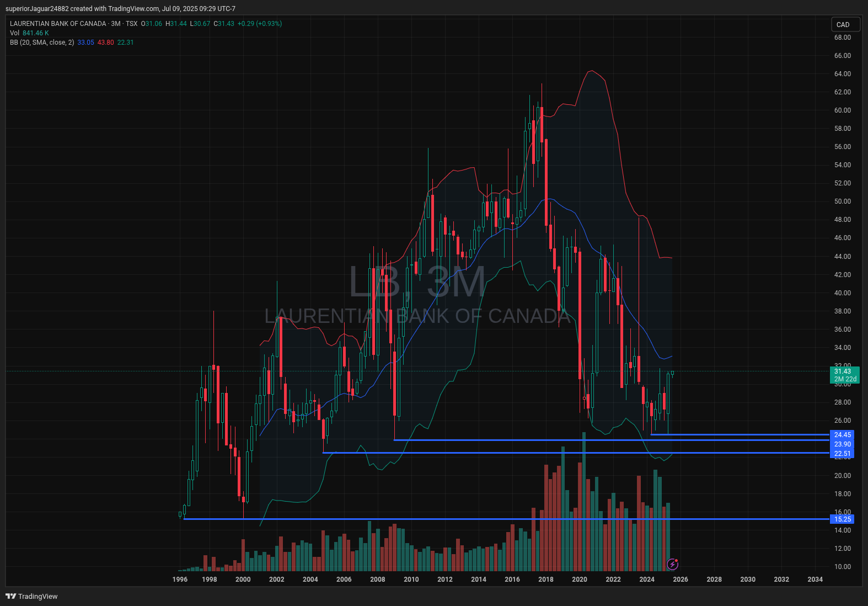
Task: Click the purple lightning bolt icon on the time axis
Action: (672, 564)
